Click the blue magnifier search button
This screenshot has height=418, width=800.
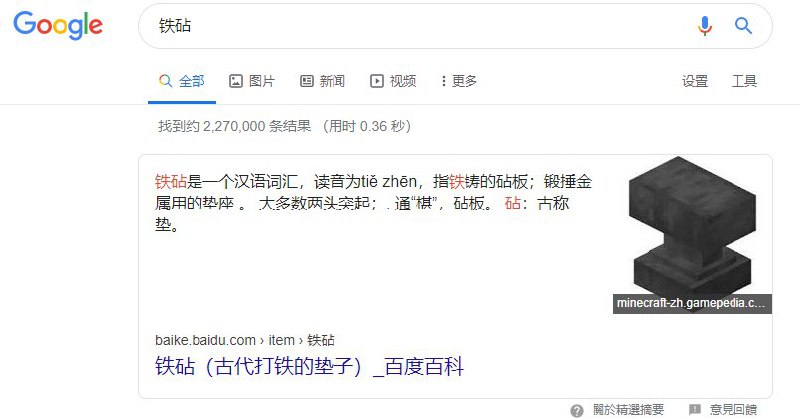pos(743,25)
